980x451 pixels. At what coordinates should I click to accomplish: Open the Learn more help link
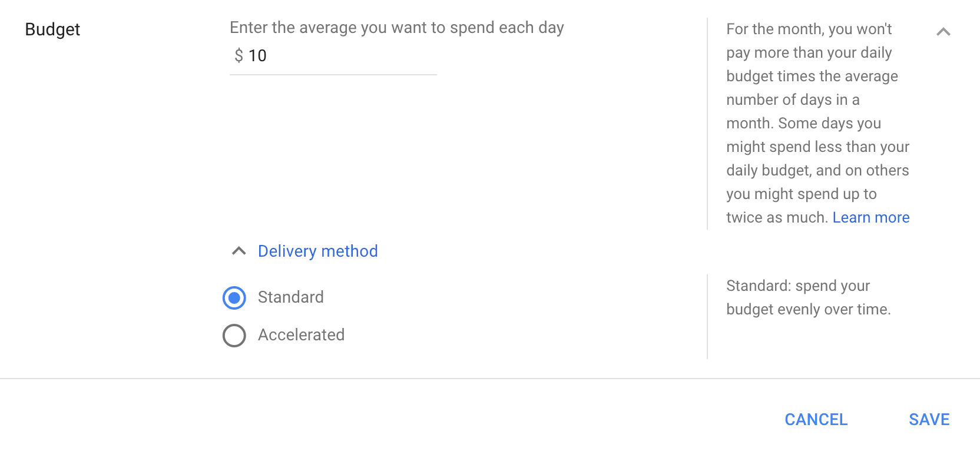tap(871, 217)
